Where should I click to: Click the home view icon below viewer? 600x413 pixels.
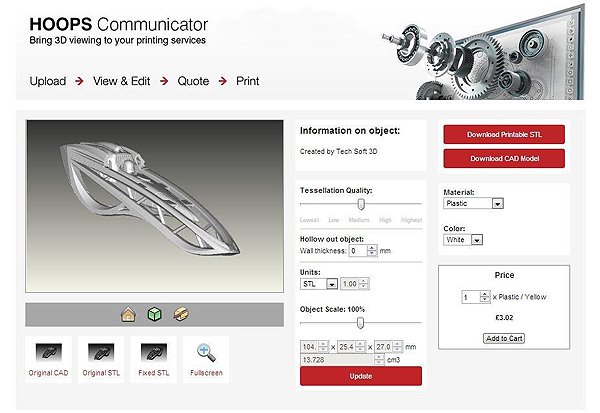coord(129,313)
